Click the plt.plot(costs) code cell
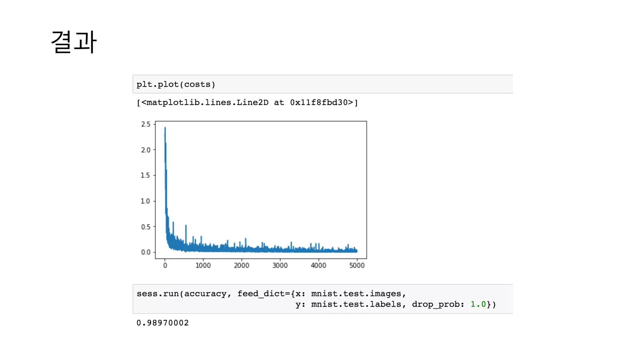This screenshot has width=644, height=362. point(176,84)
